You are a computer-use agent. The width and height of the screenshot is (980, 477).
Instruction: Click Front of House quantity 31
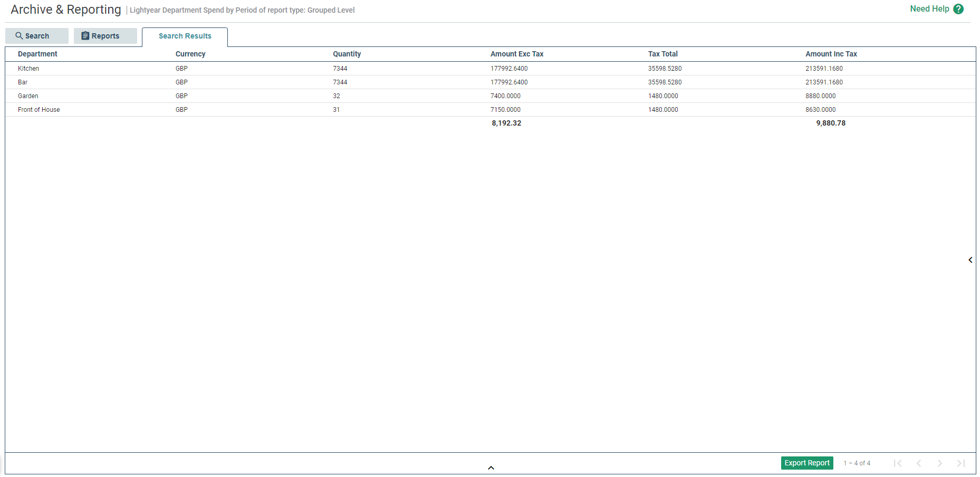tap(337, 110)
